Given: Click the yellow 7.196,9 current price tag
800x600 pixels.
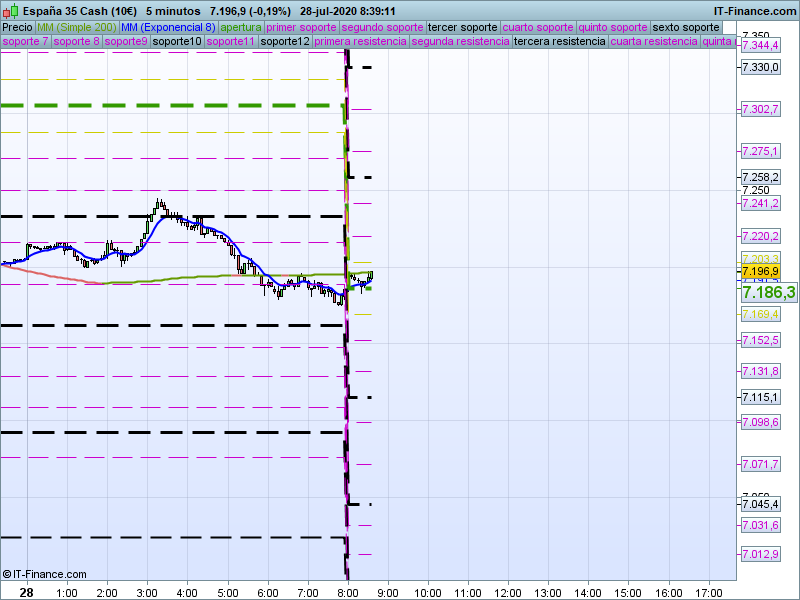Looking at the screenshot, I should click(x=760, y=271).
